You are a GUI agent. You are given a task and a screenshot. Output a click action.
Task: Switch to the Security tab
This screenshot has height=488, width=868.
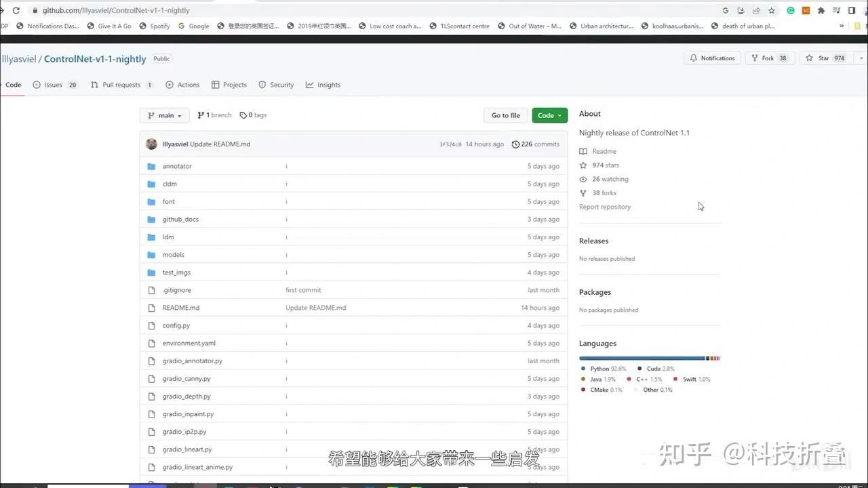(x=276, y=85)
